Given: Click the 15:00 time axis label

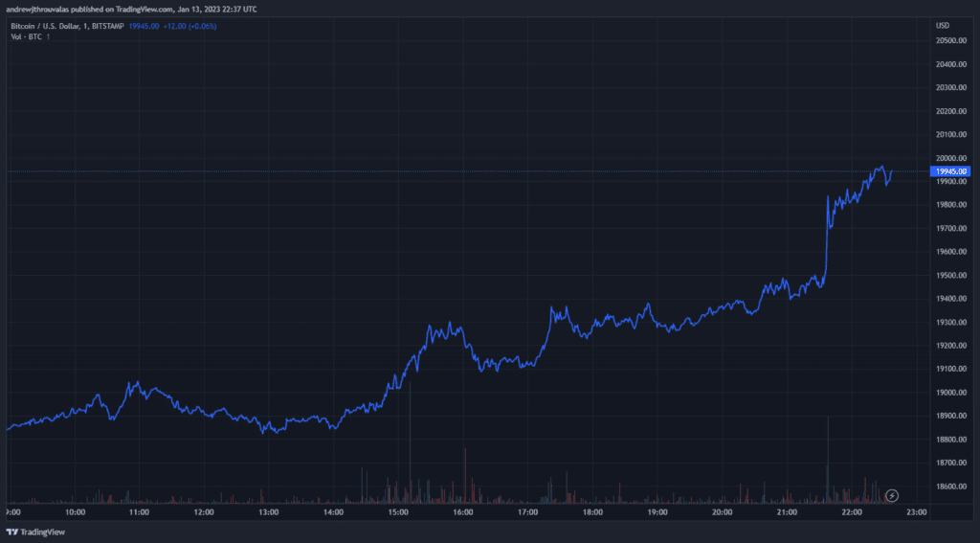Looking at the screenshot, I should click(397, 513).
